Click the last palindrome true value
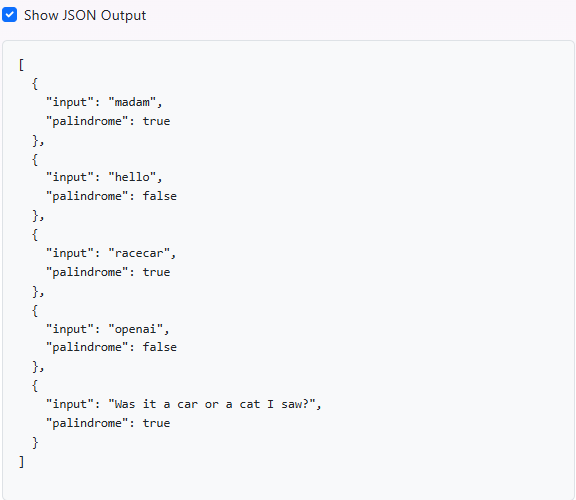 (x=156, y=423)
